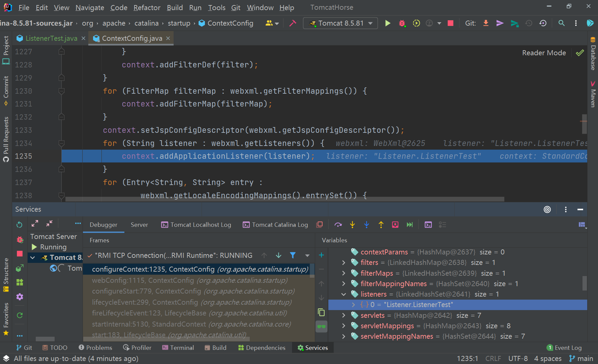This screenshot has height=364, width=598.
Task: Open the Refactor menu
Action: [147, 7]
